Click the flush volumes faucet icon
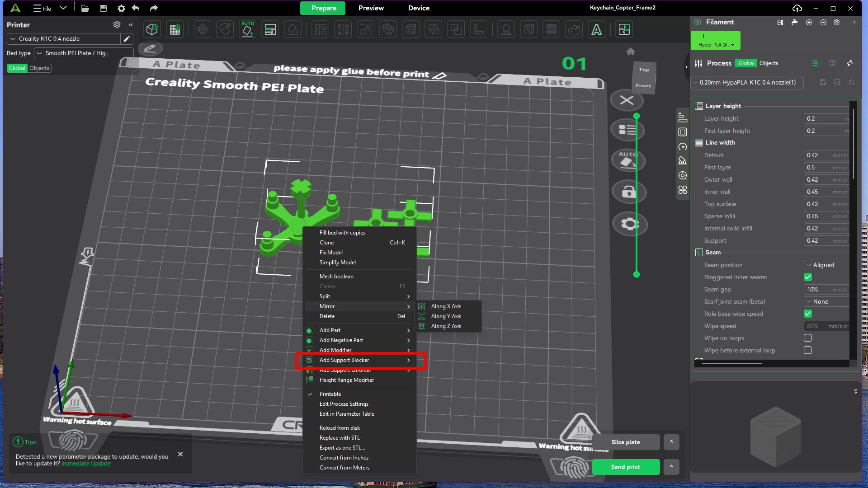868x488 pixels. click(794, 22)
